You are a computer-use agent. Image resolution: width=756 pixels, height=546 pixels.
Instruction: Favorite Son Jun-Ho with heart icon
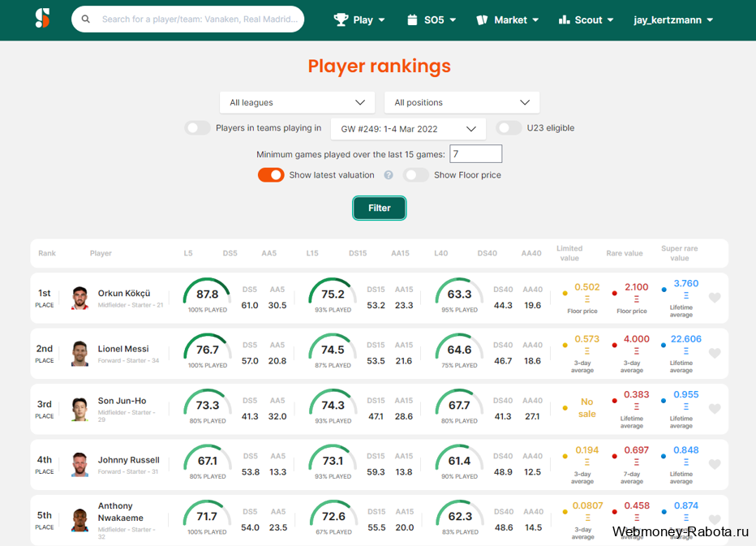click(x=715, y=409)
